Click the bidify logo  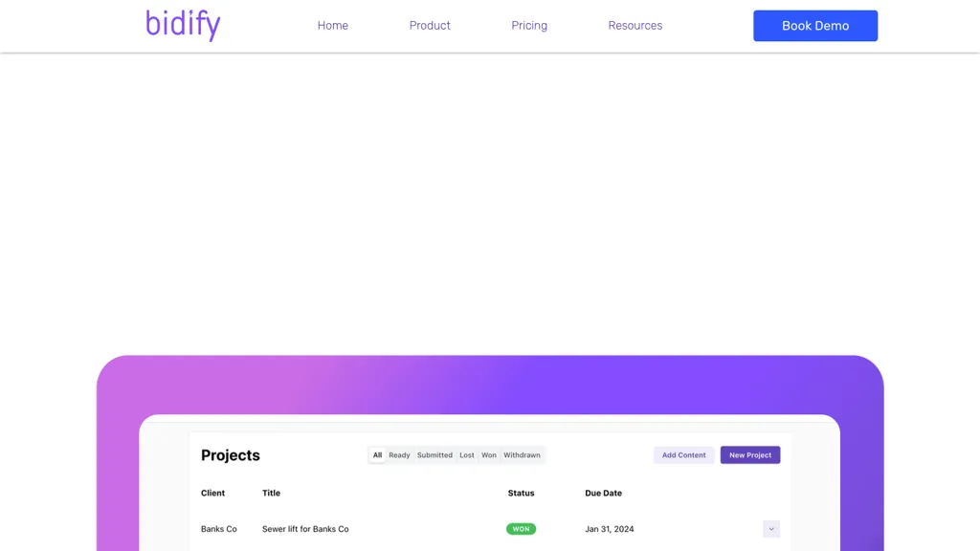(x=183, y=25)
